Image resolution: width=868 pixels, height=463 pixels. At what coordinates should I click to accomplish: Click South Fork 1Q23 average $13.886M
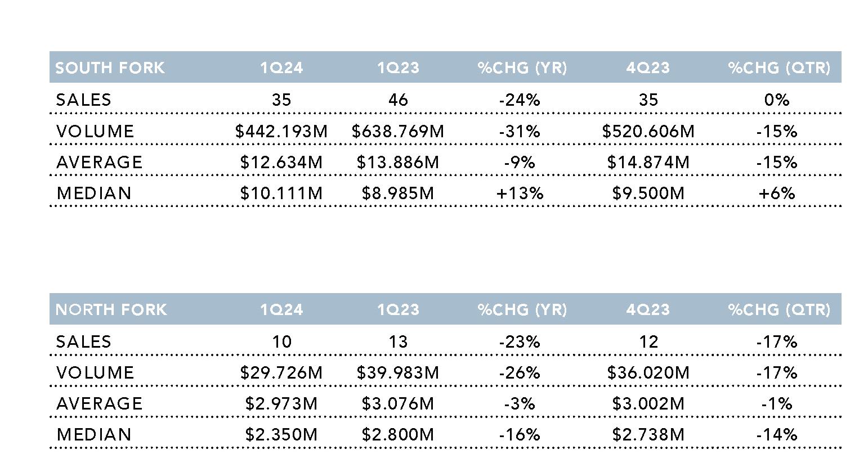coord(397,163)
